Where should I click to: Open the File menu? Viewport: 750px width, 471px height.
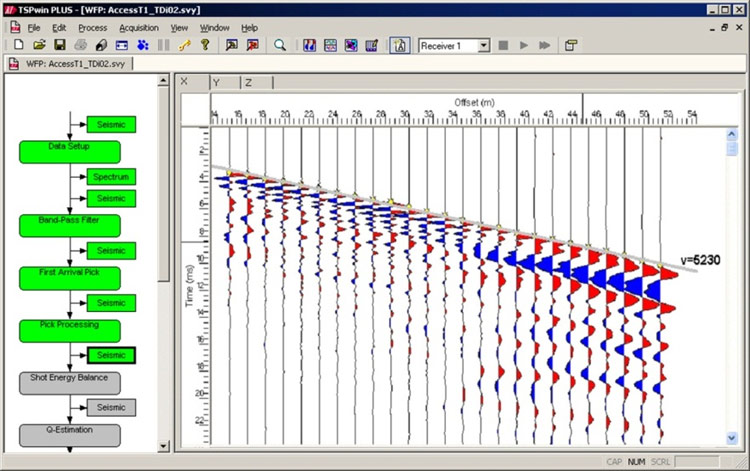(x=33, y=28)
